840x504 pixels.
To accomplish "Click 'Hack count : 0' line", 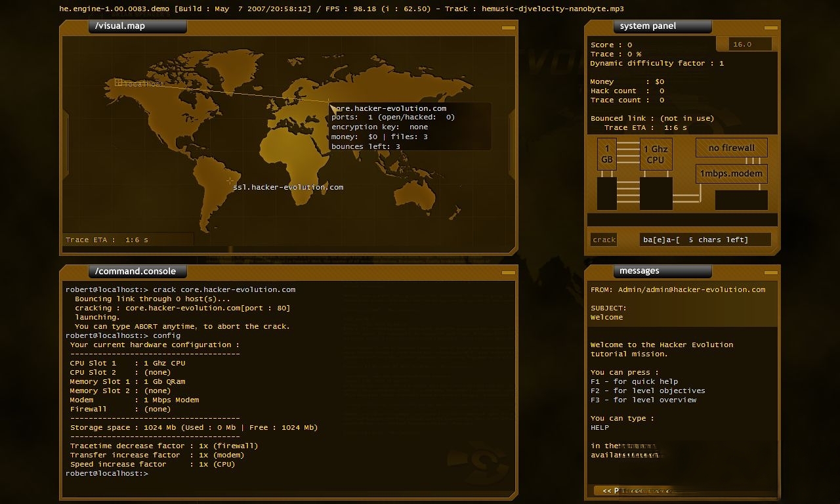I will 627,91.
